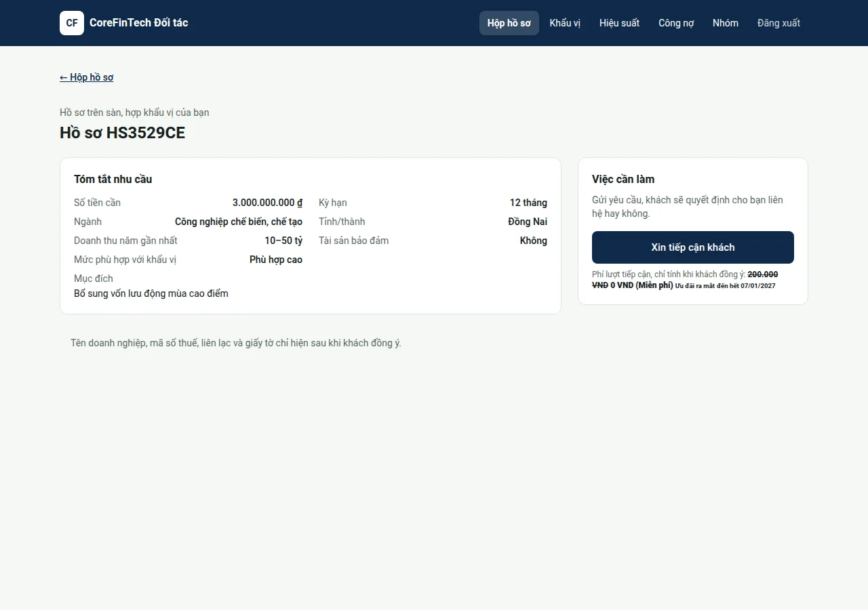The width and height of the screenshot is (868, 610).
Task: Click the Tên doanh nghiệp, mã số thuế notice
Action: (x=236, y=343)
